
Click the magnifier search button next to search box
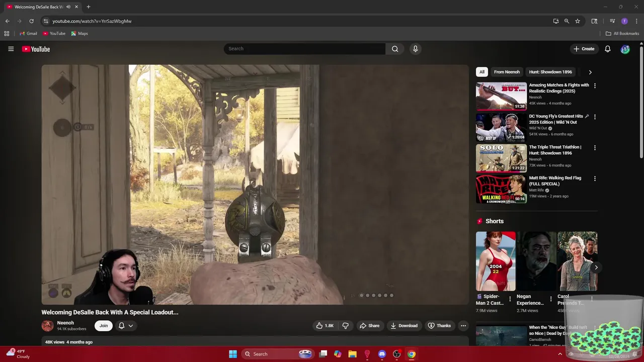(395, 49)
